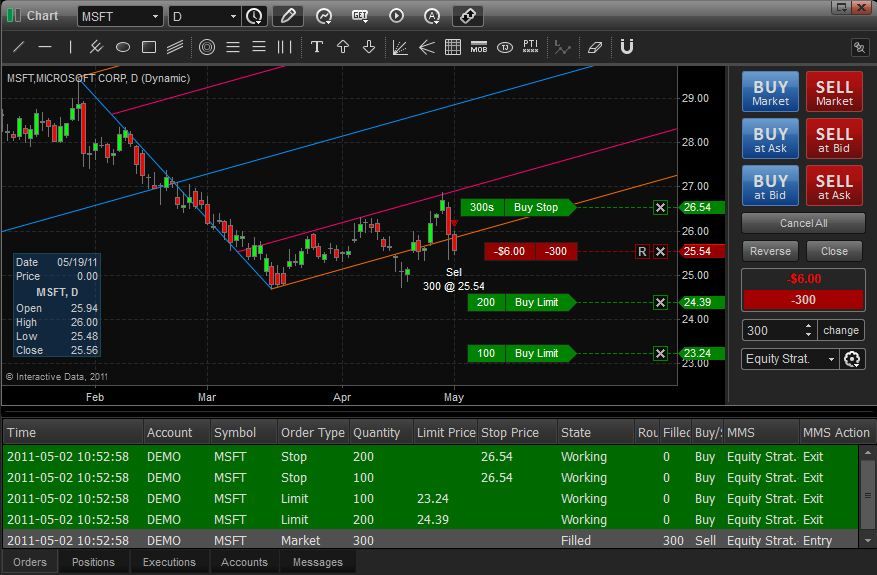This screenshot has width=877, height=575.
Task: Select the rectangle drawing tool
Action: click(x=149, y=48)
